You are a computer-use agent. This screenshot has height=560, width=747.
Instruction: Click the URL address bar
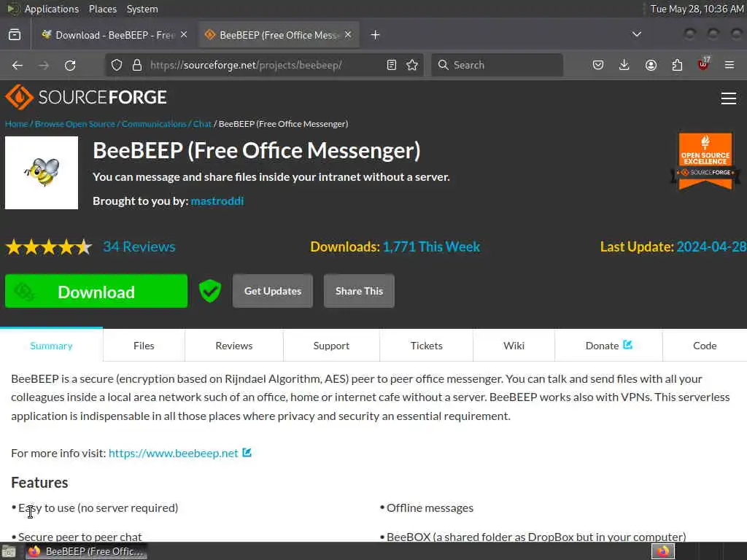coord(264,65)
